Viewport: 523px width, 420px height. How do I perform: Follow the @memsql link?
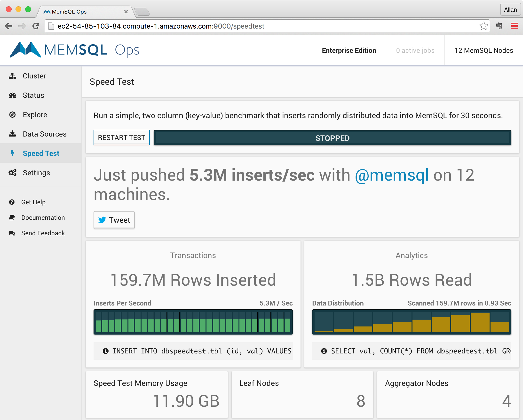click(x=391, y=175)
